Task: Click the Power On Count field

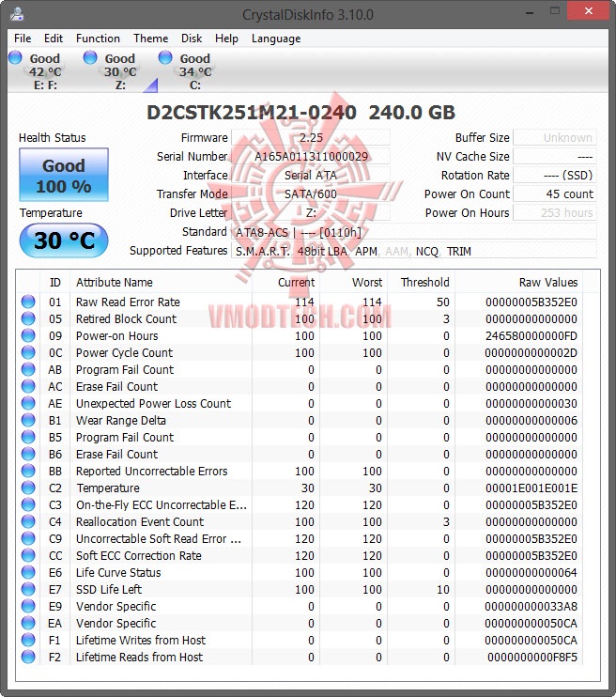Action: coord(555,194)
